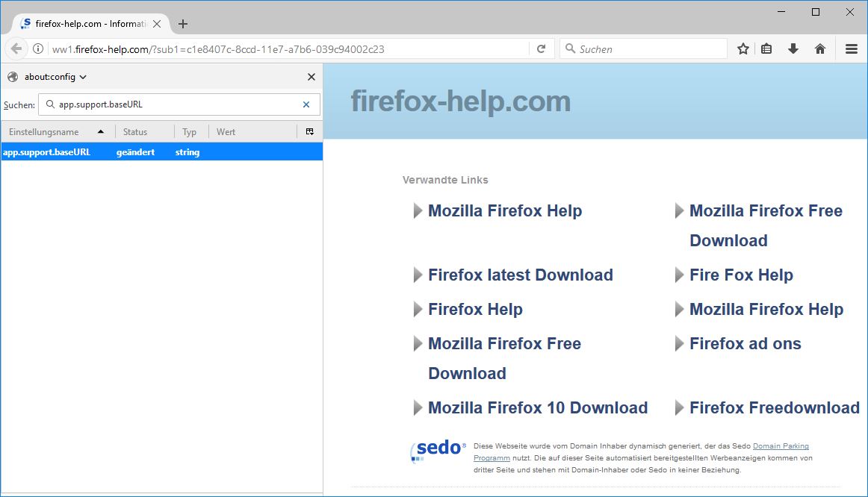Open the Mozilla Firefox 10 Download link
Screen dimensions: 868x497
coord(538,407)
